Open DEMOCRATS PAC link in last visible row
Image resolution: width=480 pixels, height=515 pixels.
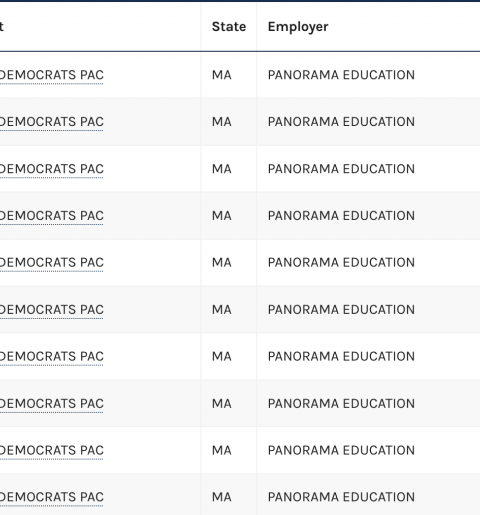point(52,497)
